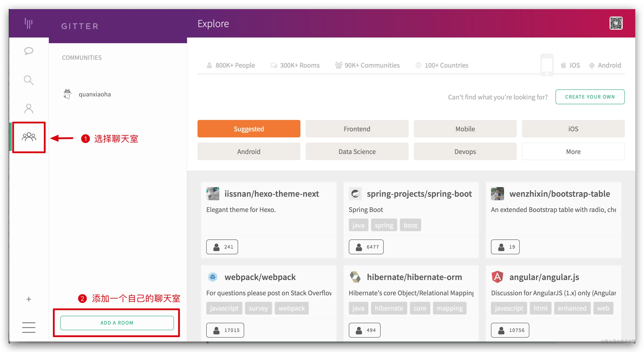Click the CREATE YOUR OWN button

(x=590, y=97)
